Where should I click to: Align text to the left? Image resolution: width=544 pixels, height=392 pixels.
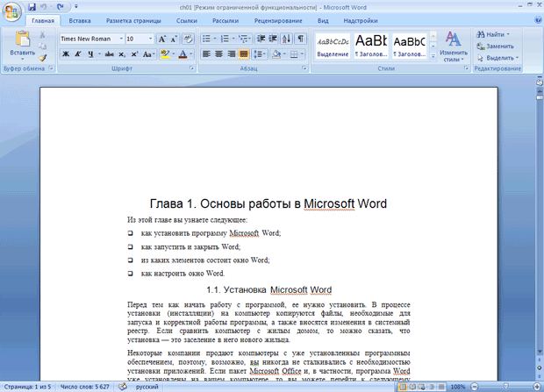206,54
